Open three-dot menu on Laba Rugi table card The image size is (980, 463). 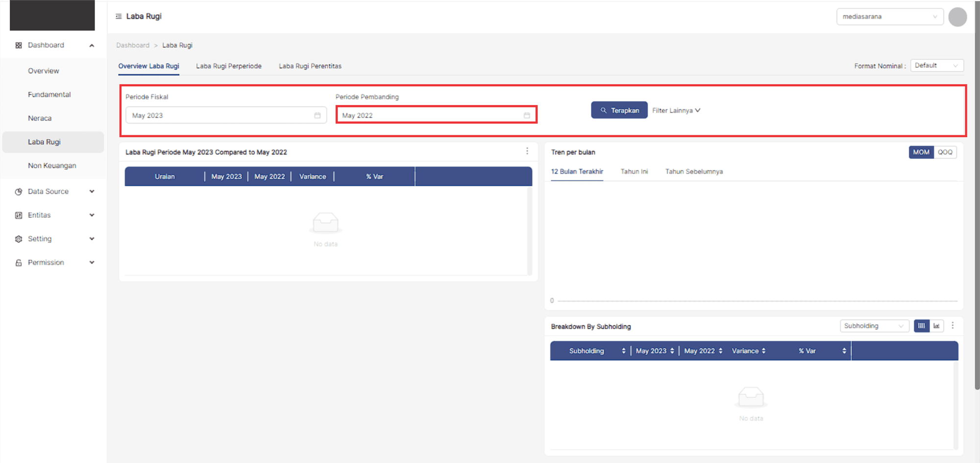(527, 151)
